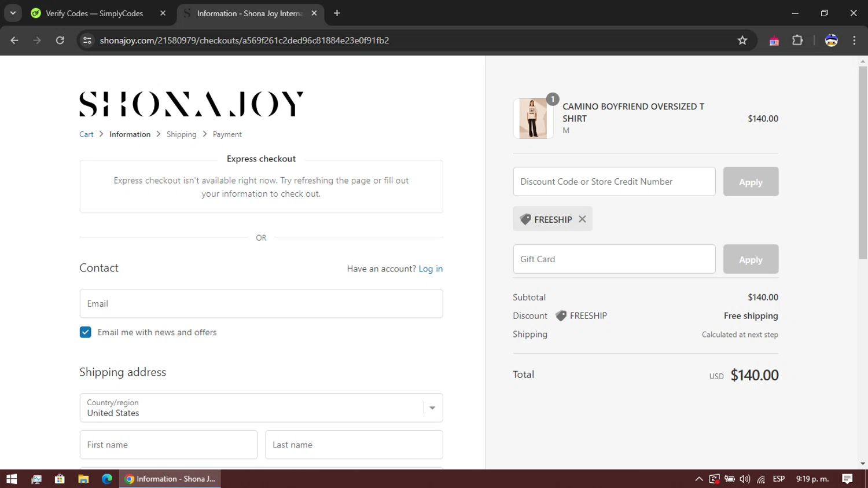Click the 'Express checkout' heading
Image resolution: width=868 pixels, height=488 pixels.
tap(261, 159)
